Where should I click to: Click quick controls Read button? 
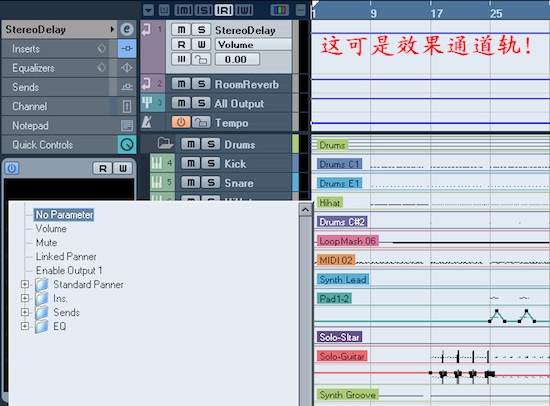pos(102,168)
